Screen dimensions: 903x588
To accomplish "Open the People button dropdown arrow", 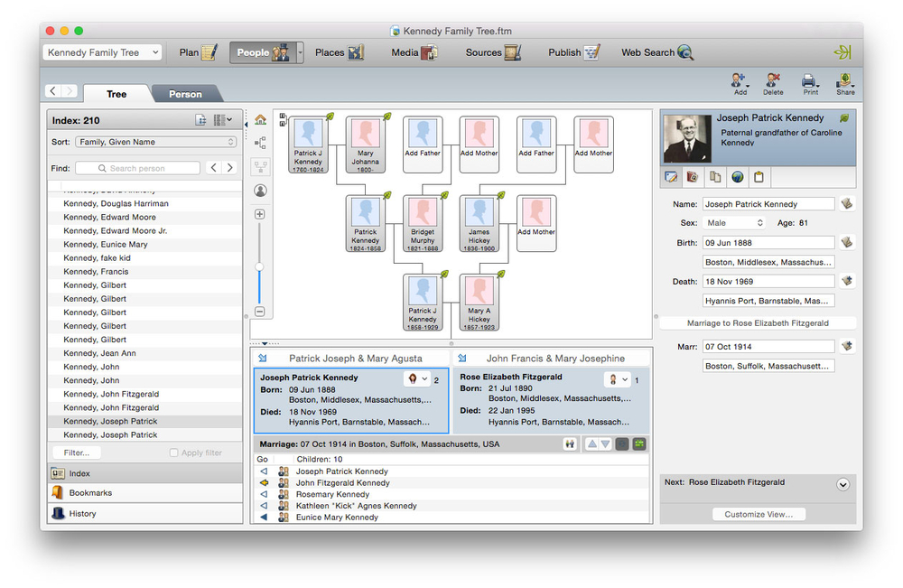I will click(300, 52).
